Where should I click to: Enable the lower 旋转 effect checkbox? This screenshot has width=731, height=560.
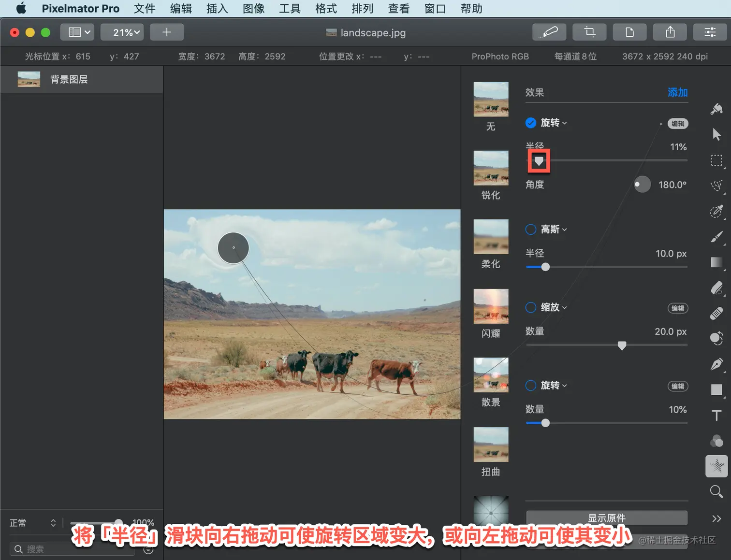[531, 386]
